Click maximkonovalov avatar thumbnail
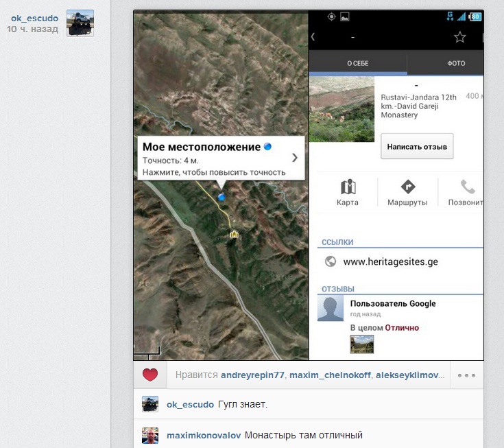The image size is (504, 448). (x=150, y=436)
